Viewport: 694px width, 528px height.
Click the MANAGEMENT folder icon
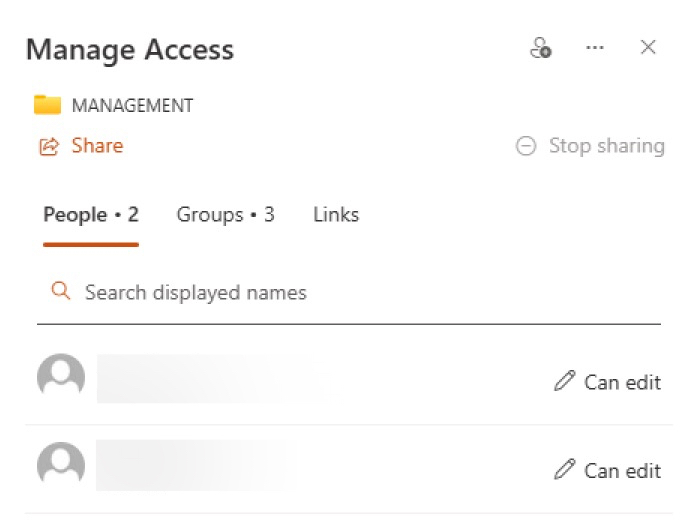tap(47, 105)
